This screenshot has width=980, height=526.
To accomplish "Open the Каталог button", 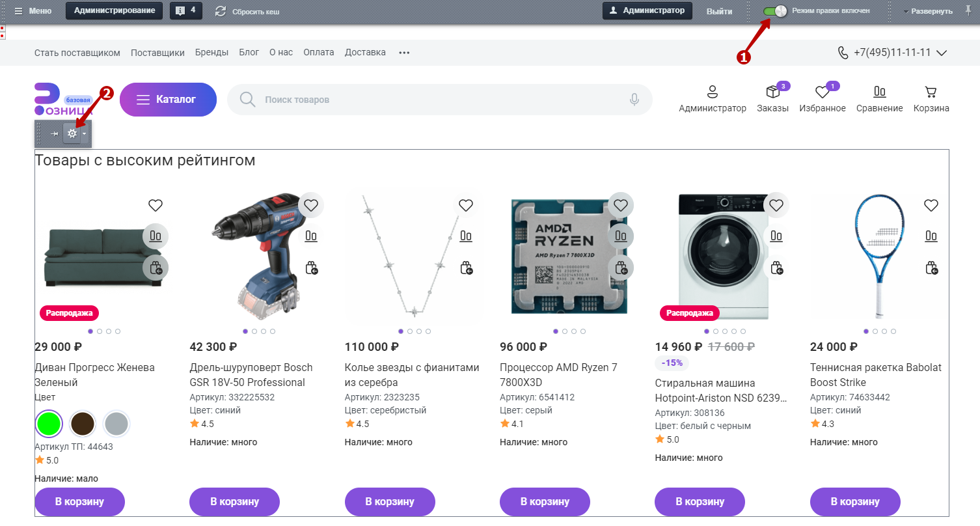I will (x=168, y=100).
